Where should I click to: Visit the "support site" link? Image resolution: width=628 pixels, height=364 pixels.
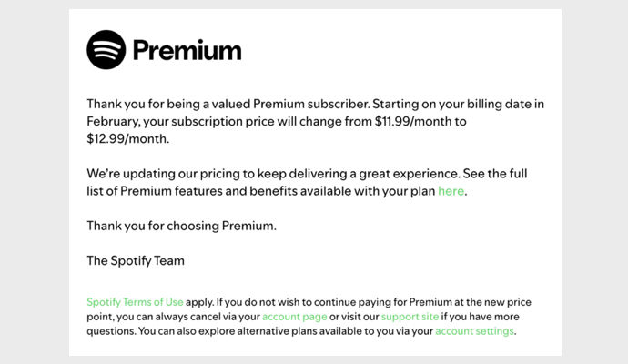[x=409, y=317]
